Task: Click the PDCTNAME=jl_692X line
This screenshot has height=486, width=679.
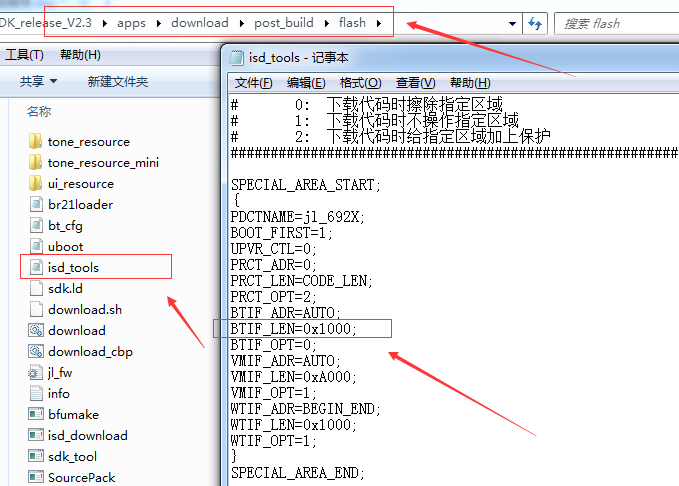Action: click(297, 217)
